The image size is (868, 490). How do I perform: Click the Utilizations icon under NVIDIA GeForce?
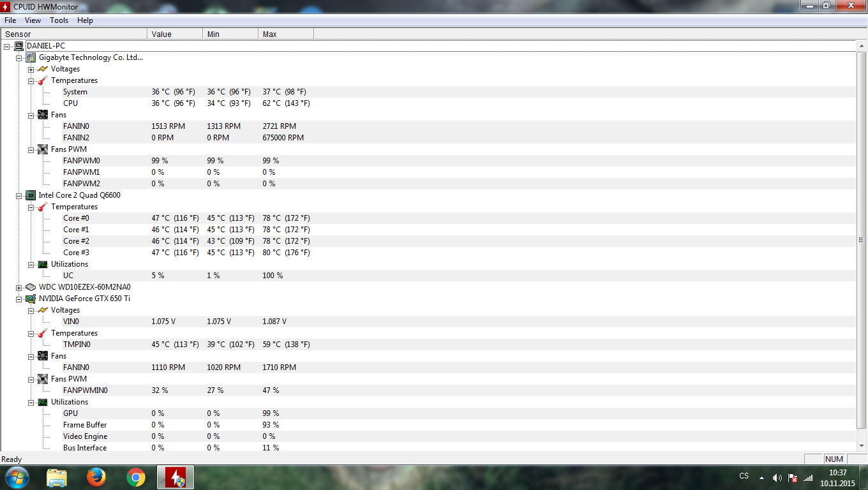[43, 402]
